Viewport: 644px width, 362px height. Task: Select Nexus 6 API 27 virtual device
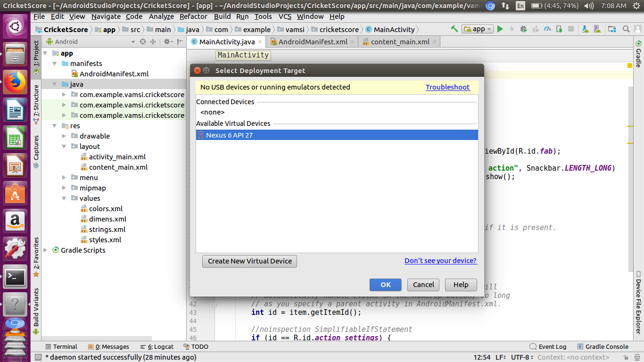(x=337, y=135)
